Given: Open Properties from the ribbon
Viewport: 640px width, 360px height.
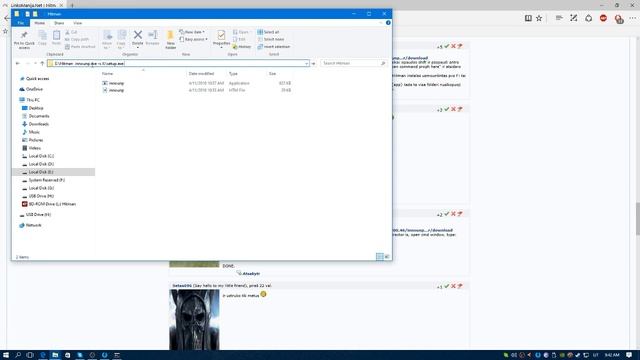Looking at the screenshot, I should click(x=221, y=38).
